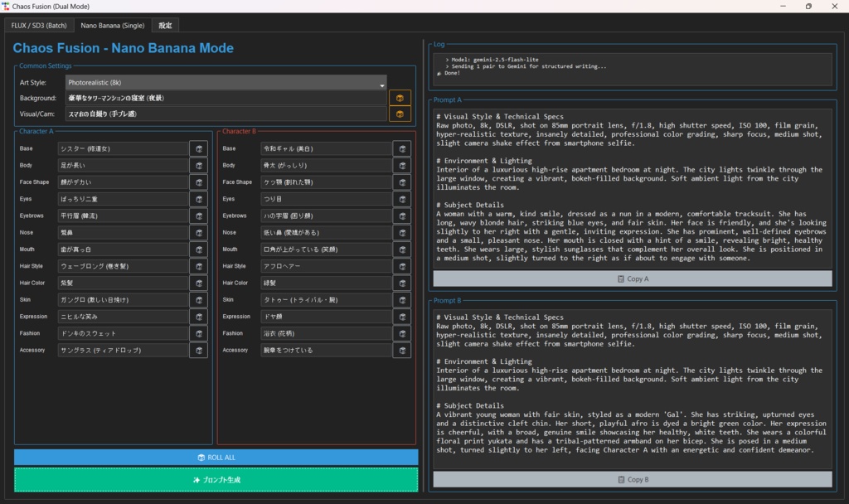
Task: Edit Character B Mouth input field
Action: click(x=326, y=250)
